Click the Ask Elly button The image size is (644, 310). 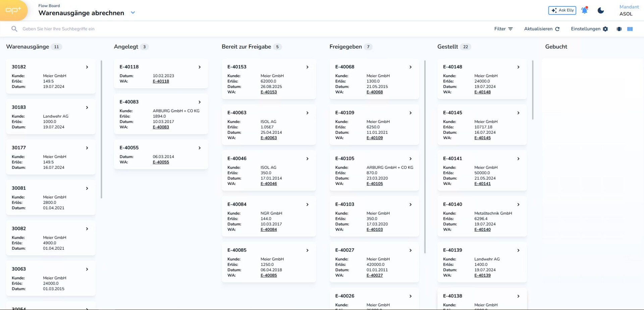point(562,10)
